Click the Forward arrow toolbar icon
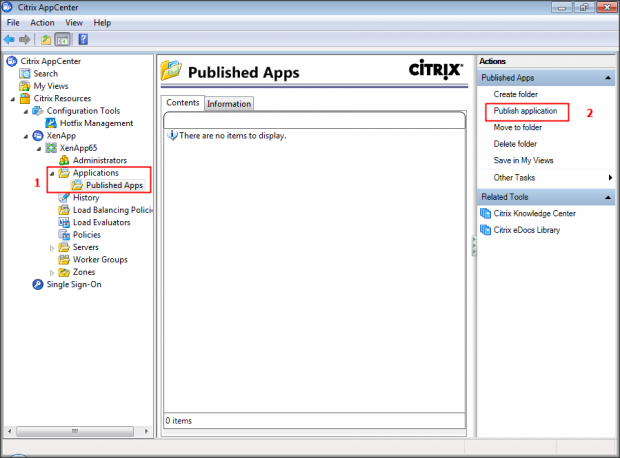This screenshot has width=620, height=458. click(x=25, y=40)
